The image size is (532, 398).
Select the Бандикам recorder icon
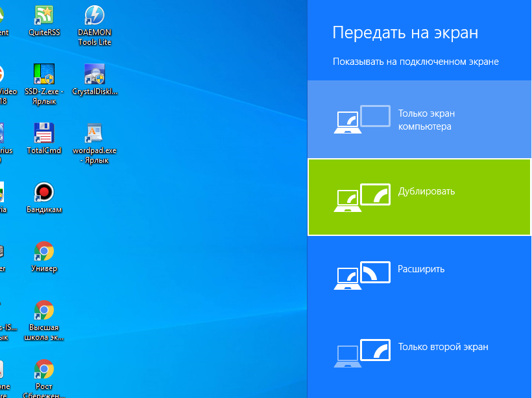pyautogui.click(x=44, y=193)
